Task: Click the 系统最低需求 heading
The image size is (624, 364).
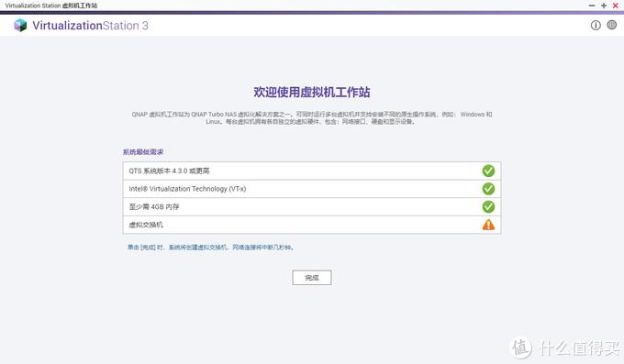Action: (143, 152)
